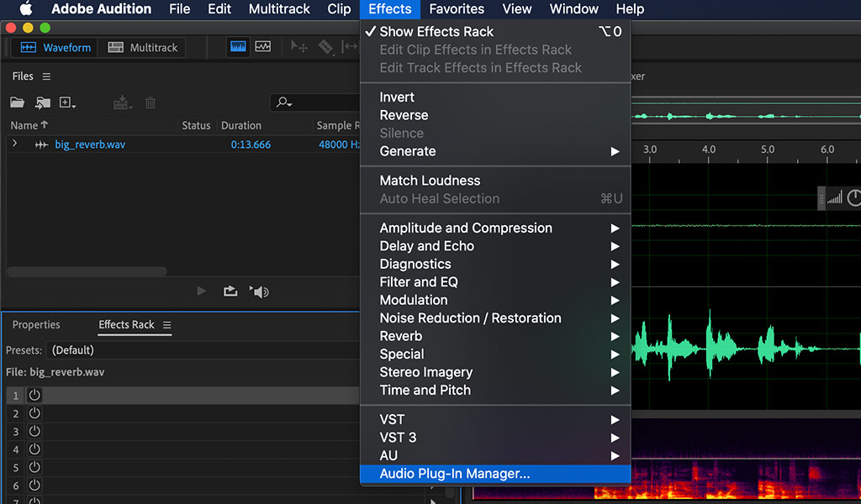Toggle power for effects slot 1
Viewport: 861px width, 504px height.
click(x=34, y=395)
